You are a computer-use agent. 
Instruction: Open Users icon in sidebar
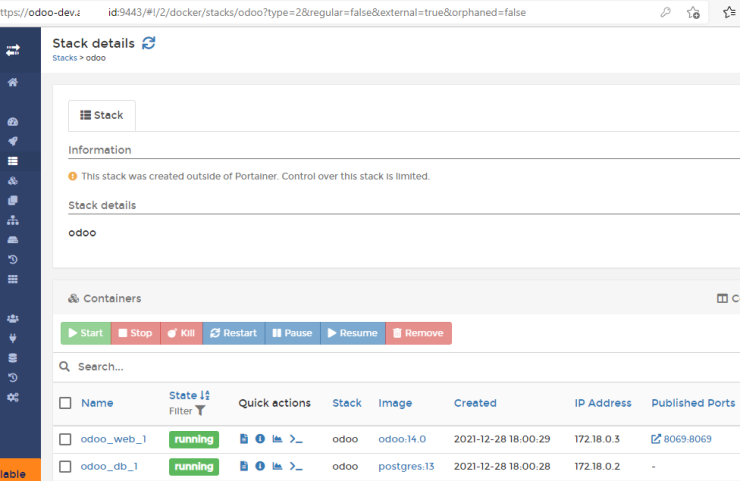[13, 319]
